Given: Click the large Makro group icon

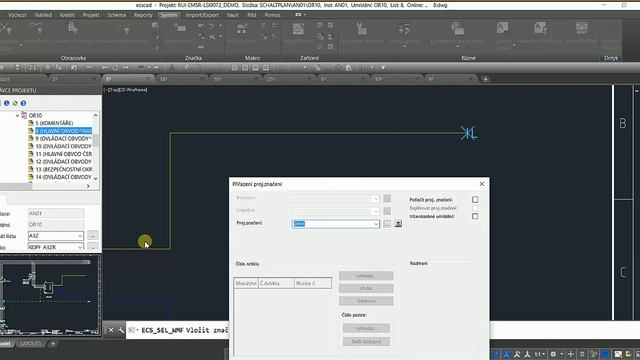Looking at the screenshot, I should (x=242, y=29).
